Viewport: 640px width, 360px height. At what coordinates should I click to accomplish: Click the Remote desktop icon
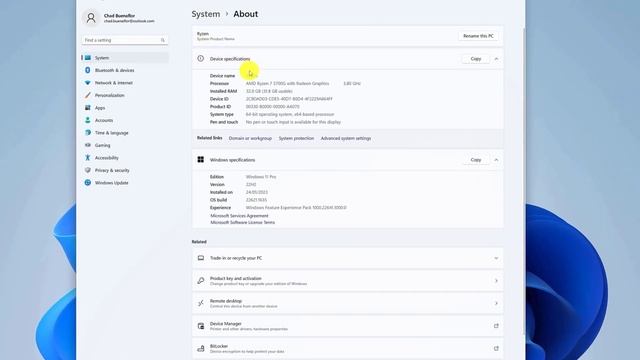coord(201,303)
